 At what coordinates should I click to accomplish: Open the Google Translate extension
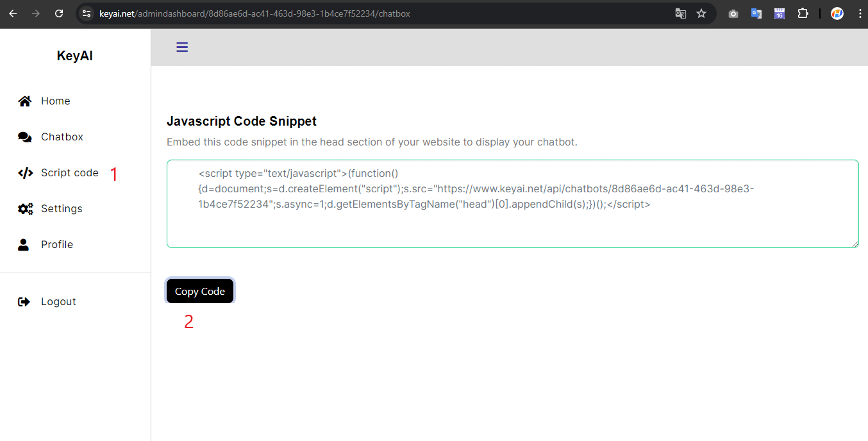(x=756, y=13)
